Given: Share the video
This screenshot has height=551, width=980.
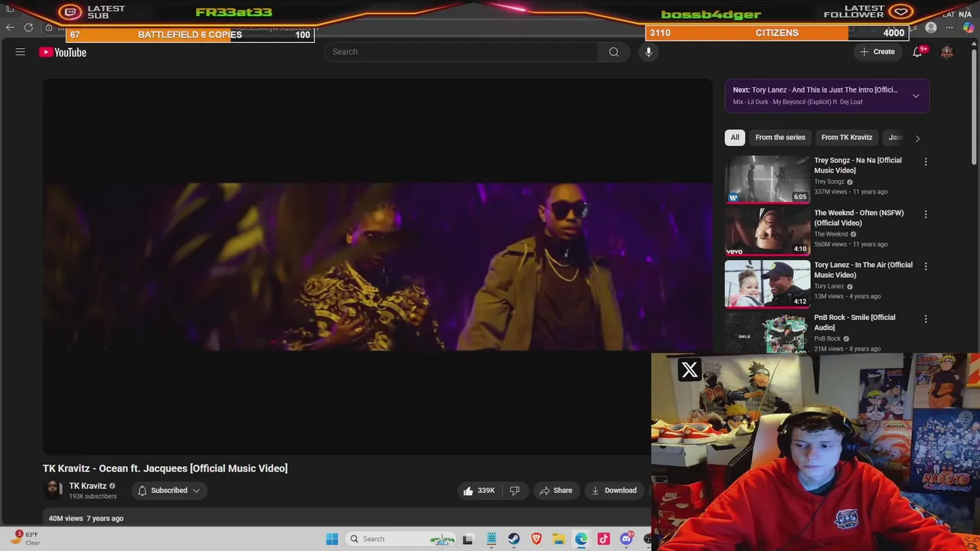Looking at the screenshot, I should (x=556, y=491).
